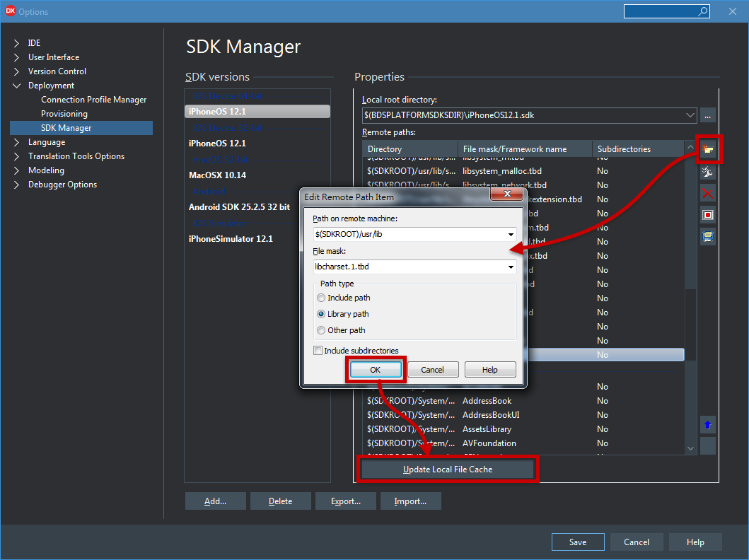Click the Subdirectories column header

click(638, 149)
